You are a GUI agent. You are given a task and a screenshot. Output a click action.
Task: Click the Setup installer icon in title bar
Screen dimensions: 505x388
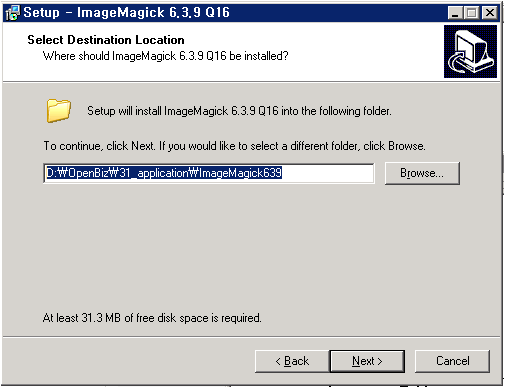tap(13, 13)
